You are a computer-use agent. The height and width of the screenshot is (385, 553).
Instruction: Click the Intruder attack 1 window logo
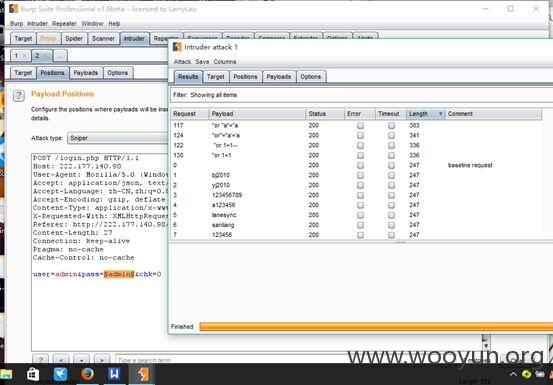(177, 47)
